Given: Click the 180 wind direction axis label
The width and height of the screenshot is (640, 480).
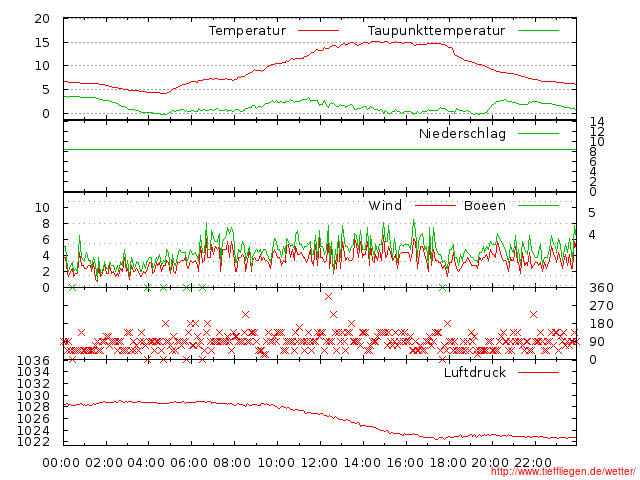Looking at the screenshot, I should 601,324.
